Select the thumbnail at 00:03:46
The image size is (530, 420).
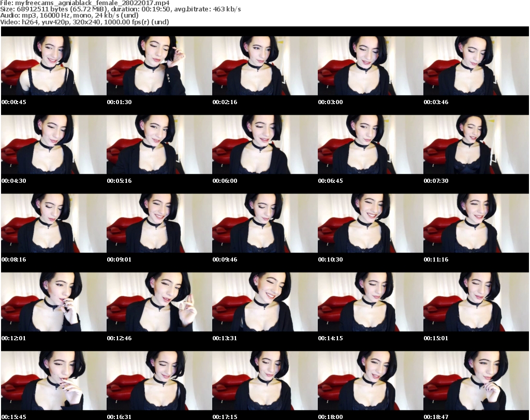[476, 66]
